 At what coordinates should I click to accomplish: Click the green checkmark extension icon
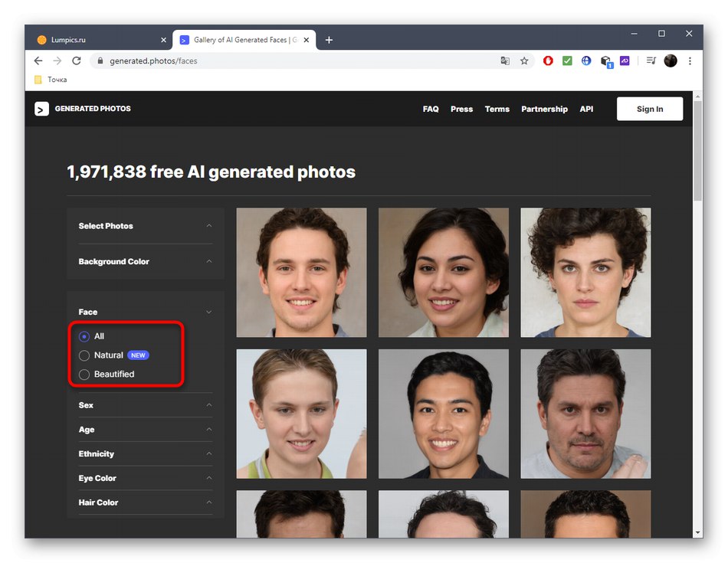[x=567, y=61]
